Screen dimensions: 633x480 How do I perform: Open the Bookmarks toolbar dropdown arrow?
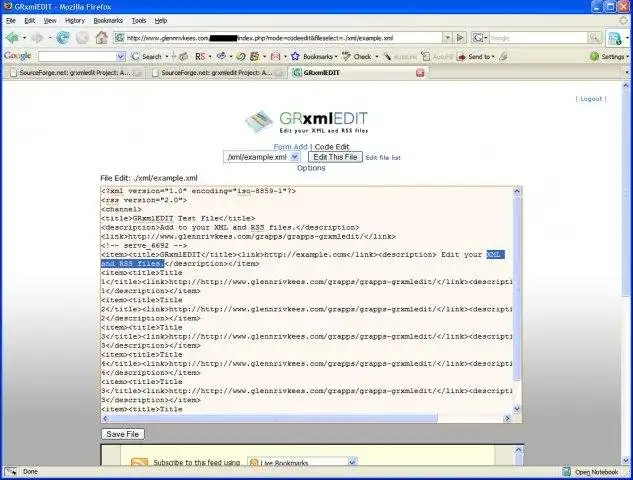[x=336, y=57]
